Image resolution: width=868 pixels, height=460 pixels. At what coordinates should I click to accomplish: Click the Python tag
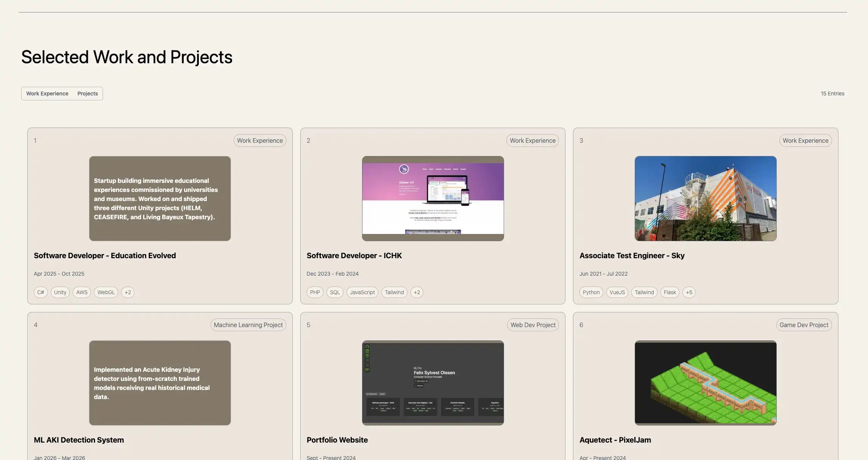[591, 292]
